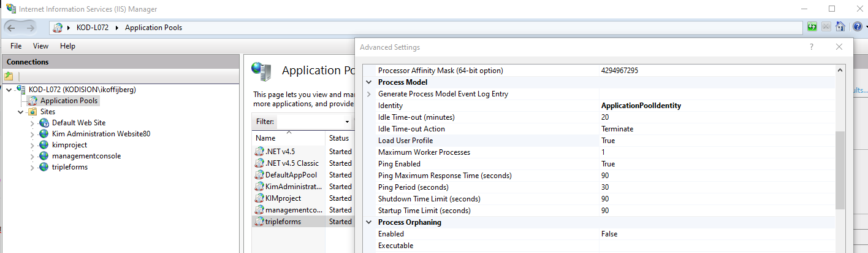Click the Advanced Settings vertical scrollbar

click(x=840, y=172)
